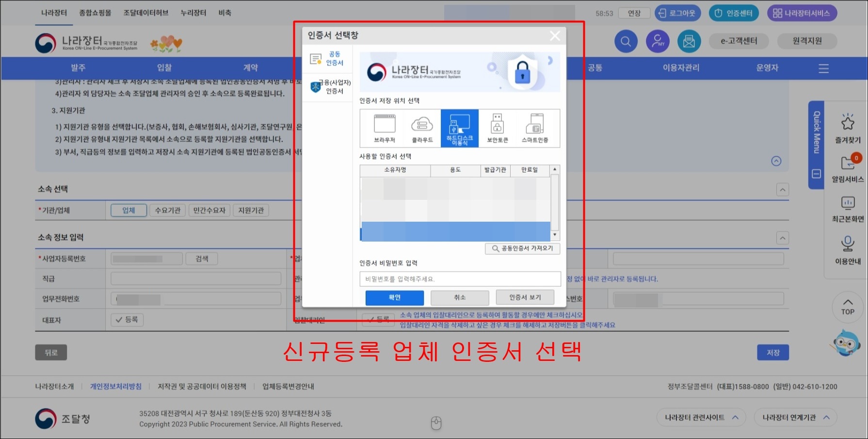
Task: Click 공동인증서 가져오기 button
Action: 523,248
